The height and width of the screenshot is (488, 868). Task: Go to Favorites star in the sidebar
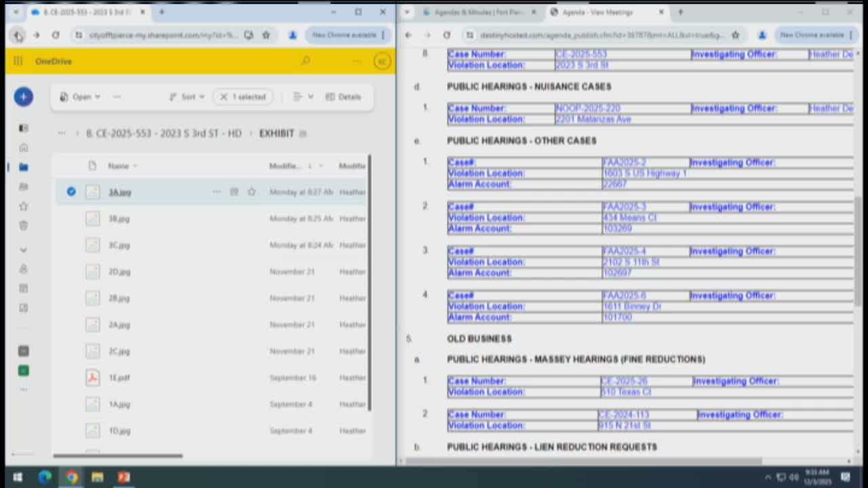click(24, 206)
